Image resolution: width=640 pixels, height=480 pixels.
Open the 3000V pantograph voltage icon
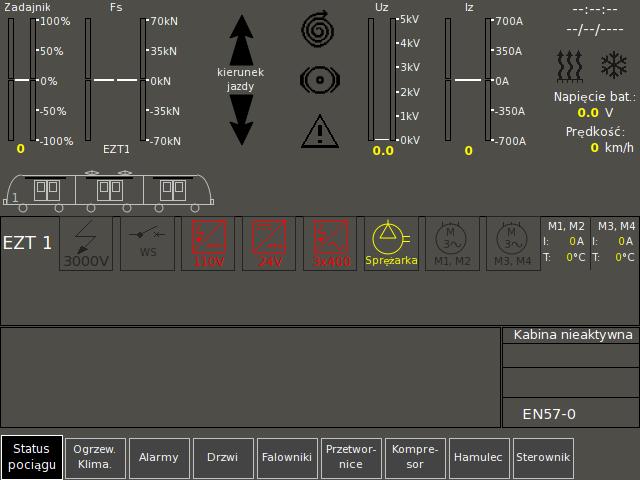(86, 244)
